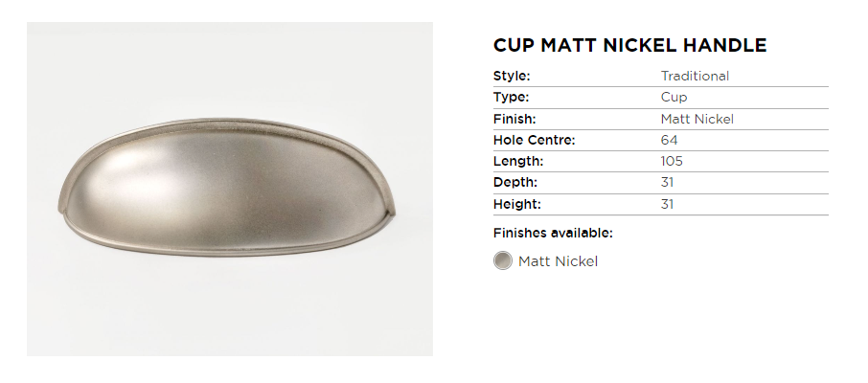Select the Height value 31
Screen dimensions: 868x383
point(668,204)
